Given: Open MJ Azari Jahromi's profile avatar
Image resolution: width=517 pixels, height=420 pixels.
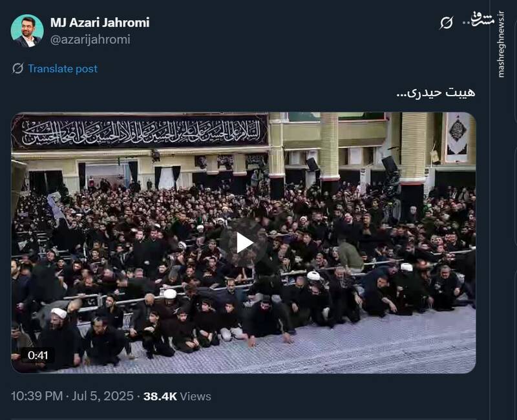Looking at the screenshot, I should (x=27, y=30).
